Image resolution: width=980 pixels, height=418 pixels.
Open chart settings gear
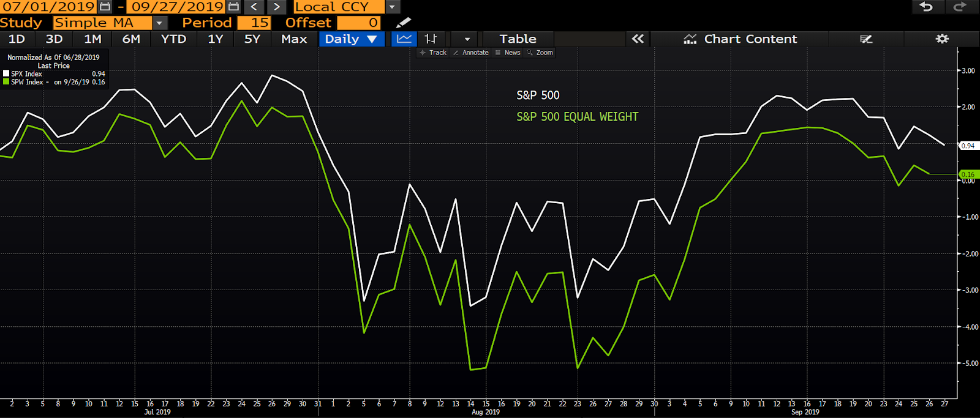(942, 39)
